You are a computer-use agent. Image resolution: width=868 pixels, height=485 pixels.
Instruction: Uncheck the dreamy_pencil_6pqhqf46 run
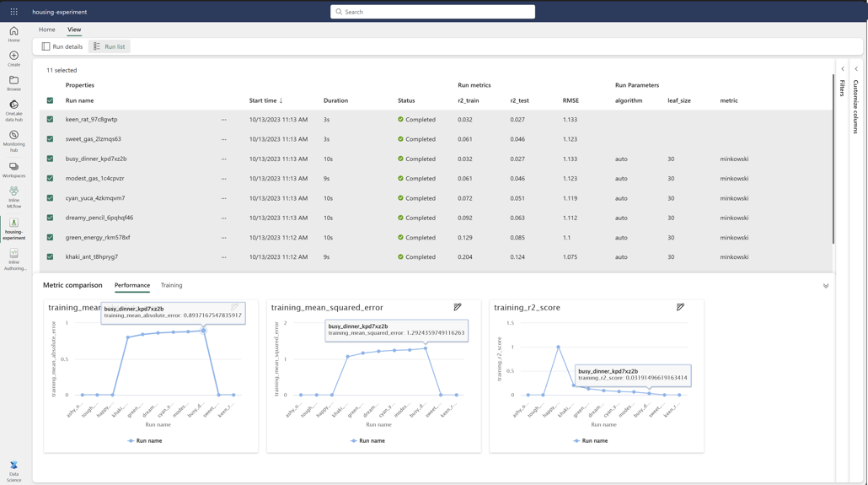tap(50, 218)
